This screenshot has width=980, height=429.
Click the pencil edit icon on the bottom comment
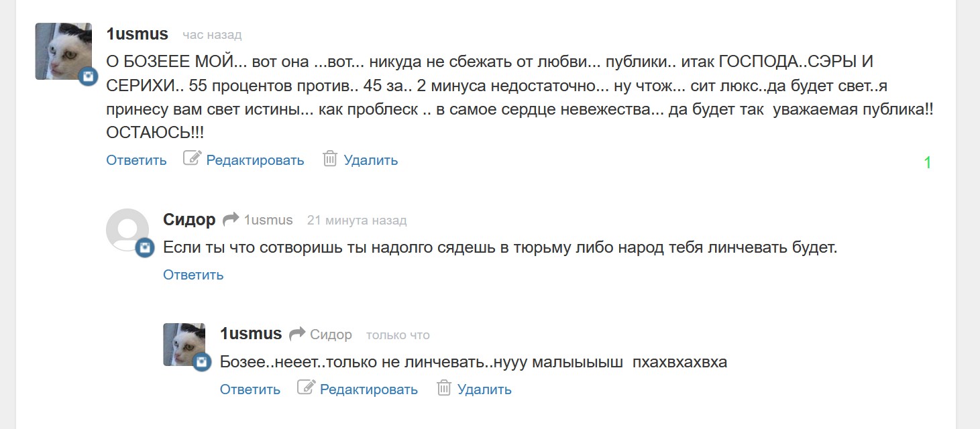pos(306,388)
